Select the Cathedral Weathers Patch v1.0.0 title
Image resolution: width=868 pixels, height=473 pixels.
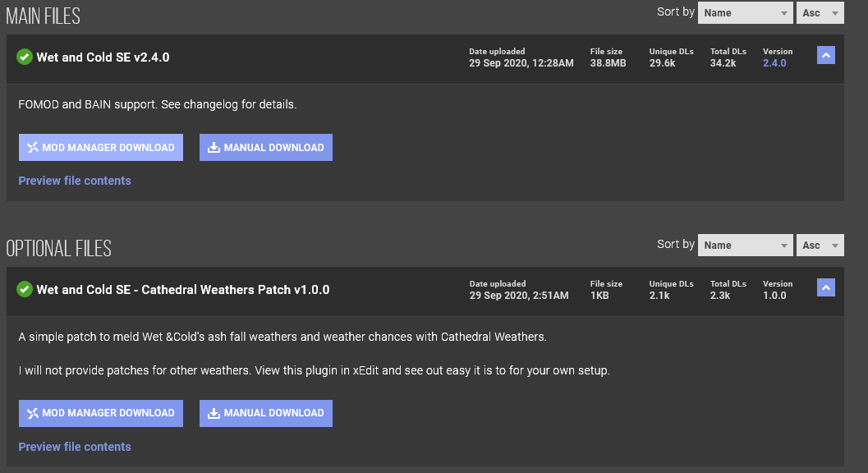tap(182, 290)
